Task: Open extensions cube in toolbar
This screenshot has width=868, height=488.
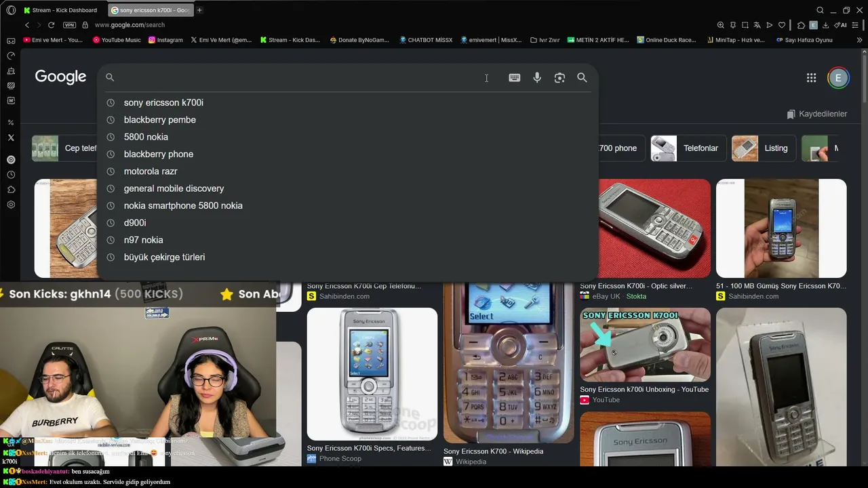Action: click(801, 25)
